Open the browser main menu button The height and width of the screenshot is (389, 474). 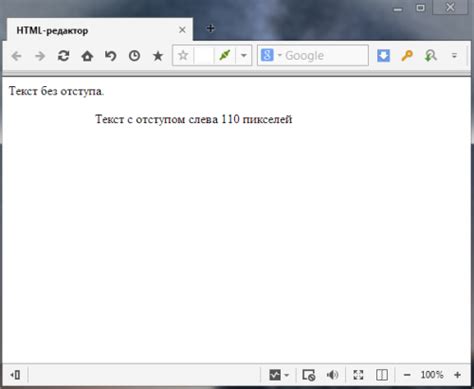[x=454, y=56]
